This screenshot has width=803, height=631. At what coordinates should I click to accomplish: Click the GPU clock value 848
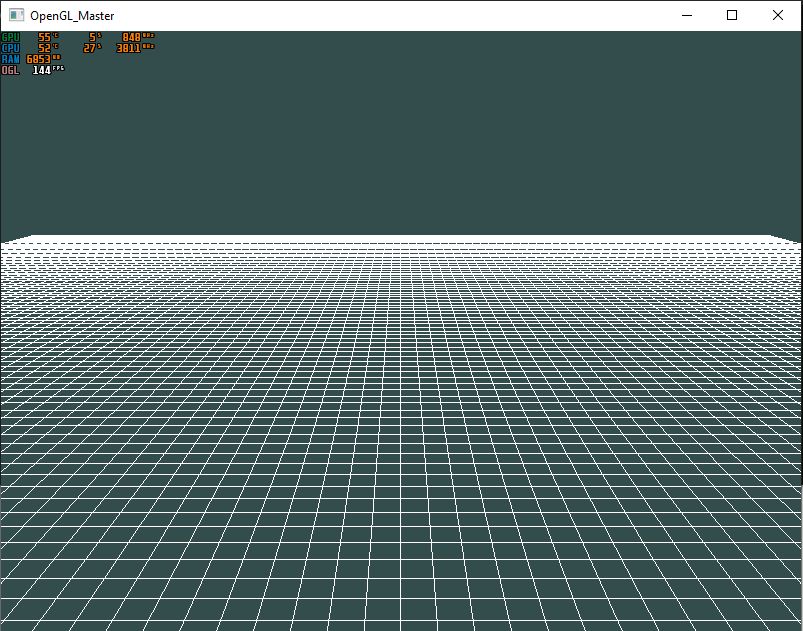click(132, 37)
